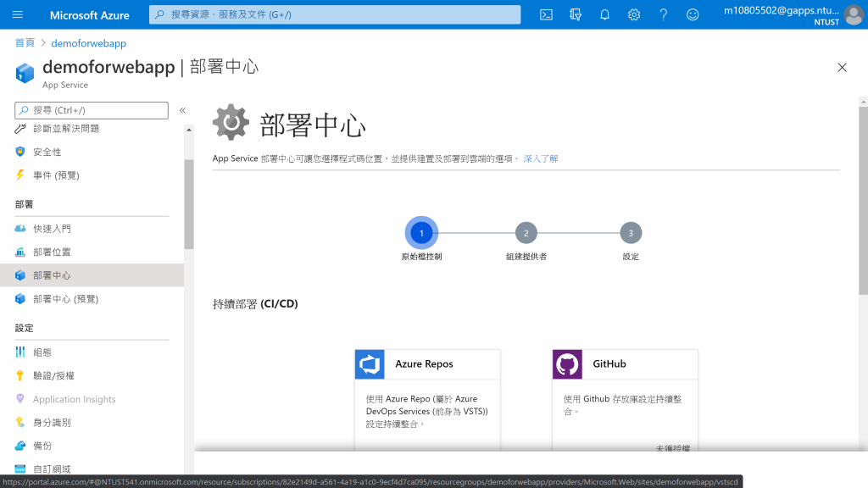Image resolution: width=868 pixels, height=488 pixels.
Task: Click the sidebar scroll up arrow
Action: 189,130
